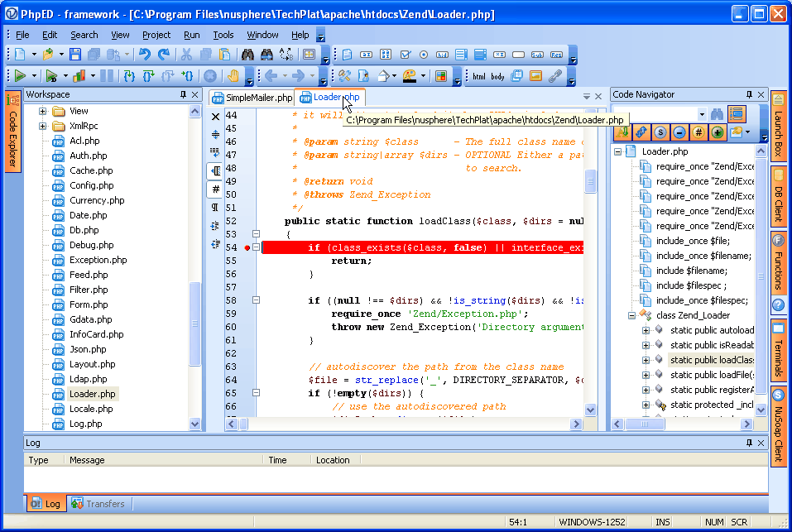Expand the View folder in Workspace
This screenshot has width=792, height=532.
tap(42, 111)
